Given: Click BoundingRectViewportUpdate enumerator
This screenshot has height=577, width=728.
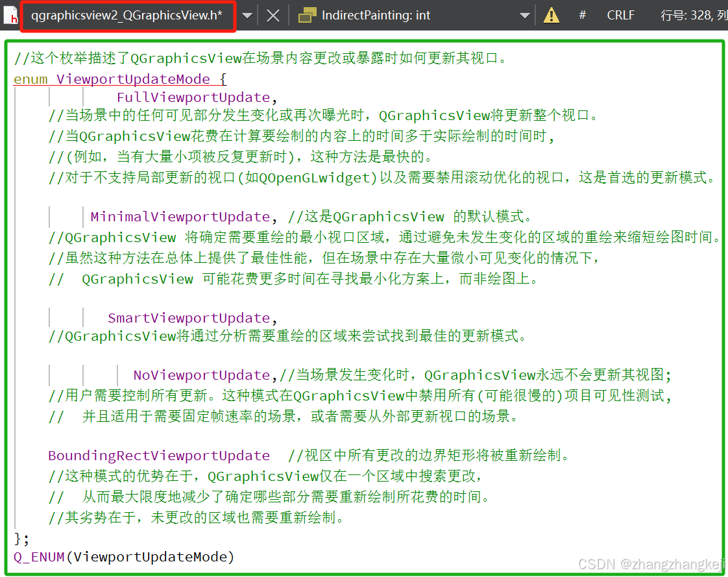Looking at the screenshot, I should point(159,456).
